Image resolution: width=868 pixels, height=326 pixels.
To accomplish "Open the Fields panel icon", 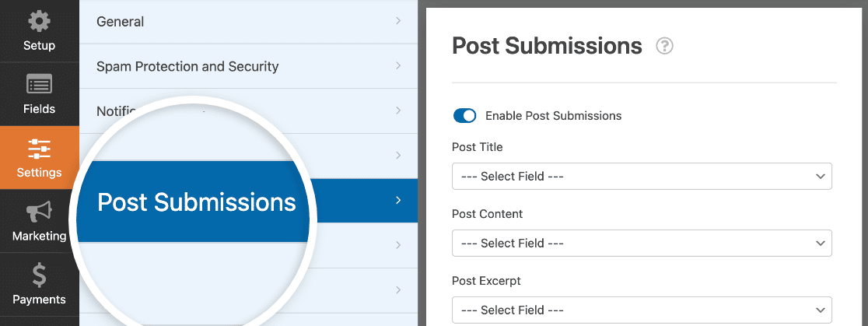I will [39, 85].
